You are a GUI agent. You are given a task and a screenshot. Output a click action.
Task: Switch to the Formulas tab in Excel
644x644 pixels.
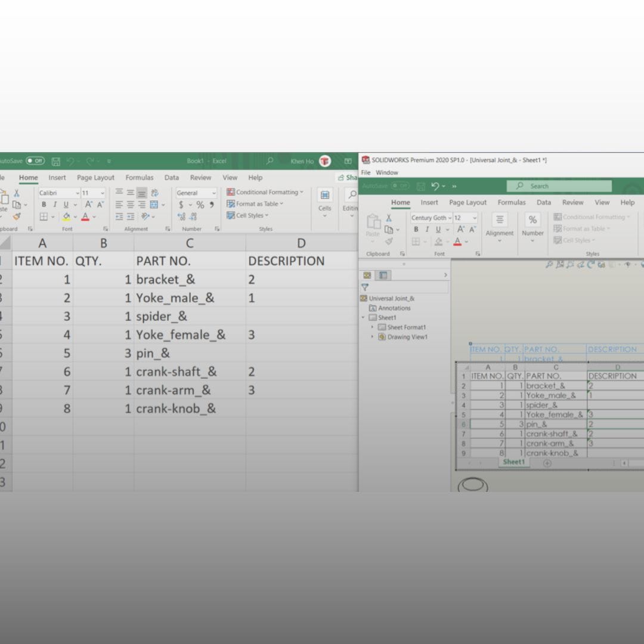(x=140, y=177)
